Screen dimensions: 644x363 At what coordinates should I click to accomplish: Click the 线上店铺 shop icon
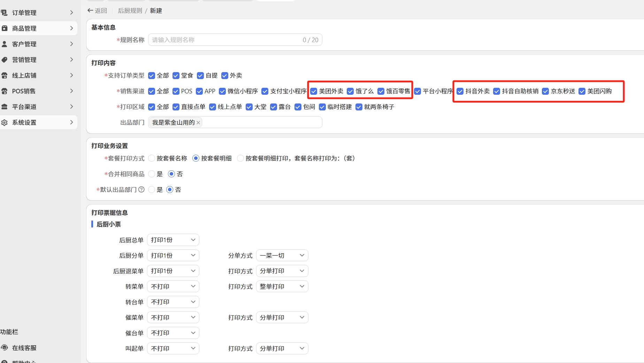click(x=4, y=75)
